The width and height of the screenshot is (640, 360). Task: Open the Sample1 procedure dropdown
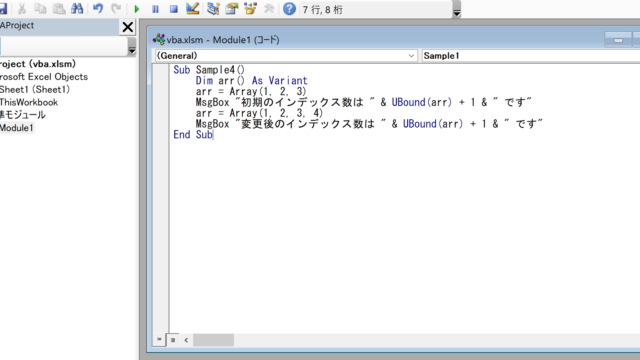531,56
